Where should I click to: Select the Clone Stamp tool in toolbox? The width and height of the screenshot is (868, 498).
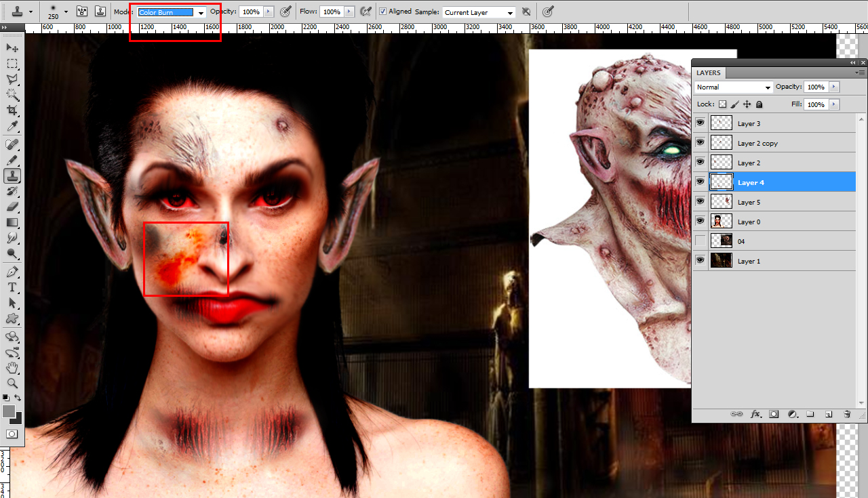(12, 175)
